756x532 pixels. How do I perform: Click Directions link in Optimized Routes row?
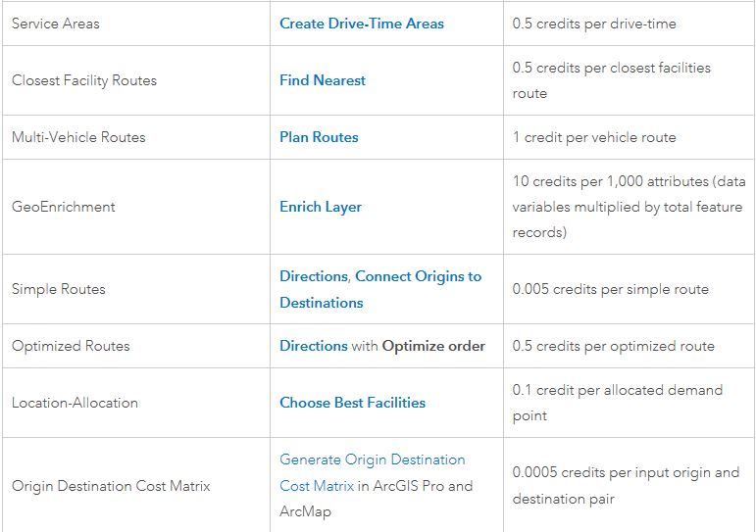[313, 346]
